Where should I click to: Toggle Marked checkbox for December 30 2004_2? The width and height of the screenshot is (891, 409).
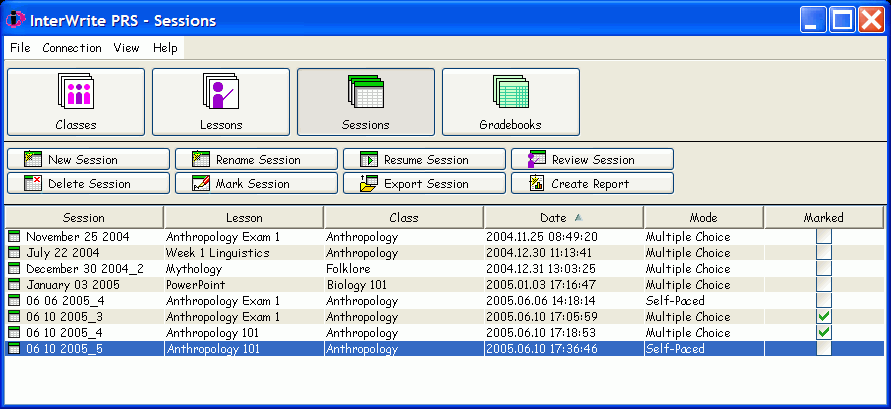824,268
